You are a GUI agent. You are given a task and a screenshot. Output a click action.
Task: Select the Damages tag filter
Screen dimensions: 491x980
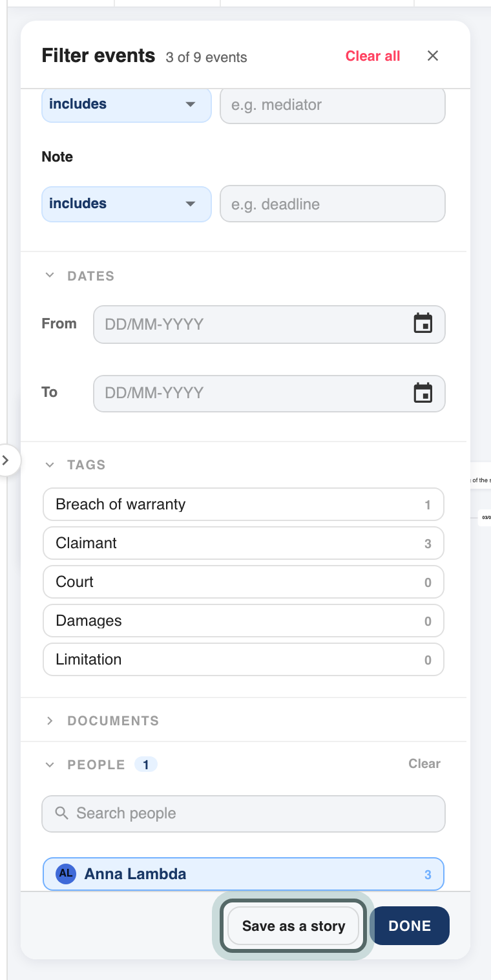click(244, 621)
